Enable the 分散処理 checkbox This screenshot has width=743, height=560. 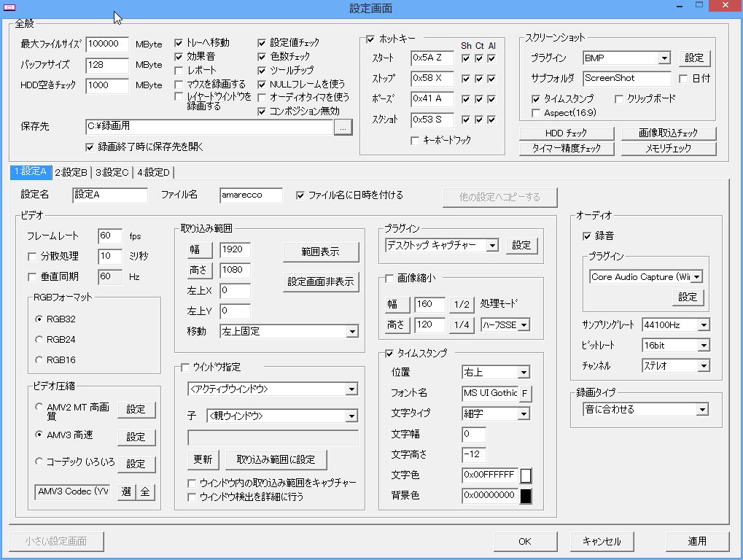32,257
